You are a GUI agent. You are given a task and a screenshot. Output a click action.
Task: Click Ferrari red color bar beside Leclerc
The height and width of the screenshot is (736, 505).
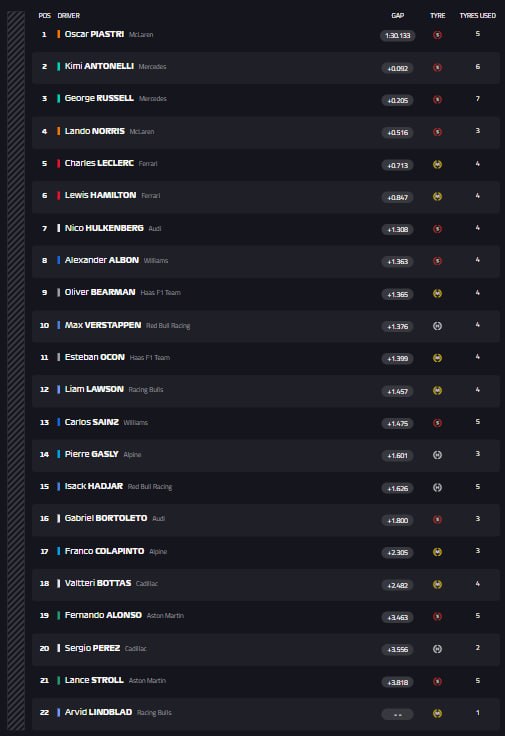coord(59,163)
